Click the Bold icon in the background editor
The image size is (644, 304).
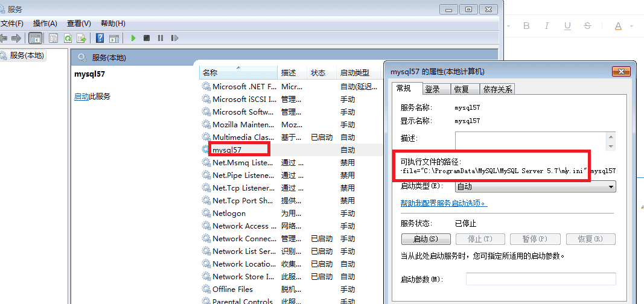tap(526, 26)
